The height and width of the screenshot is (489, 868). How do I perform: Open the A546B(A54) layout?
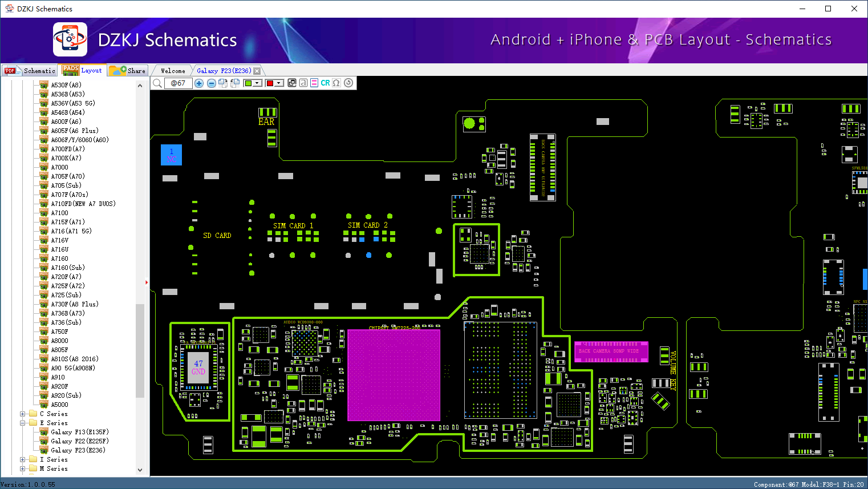coord(68,112)
